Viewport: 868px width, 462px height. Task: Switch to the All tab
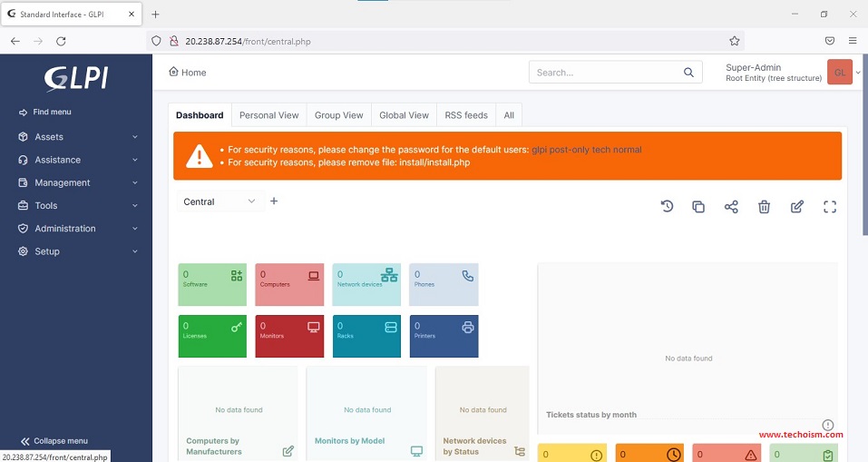pyautogui.click(x=509, y=115)
